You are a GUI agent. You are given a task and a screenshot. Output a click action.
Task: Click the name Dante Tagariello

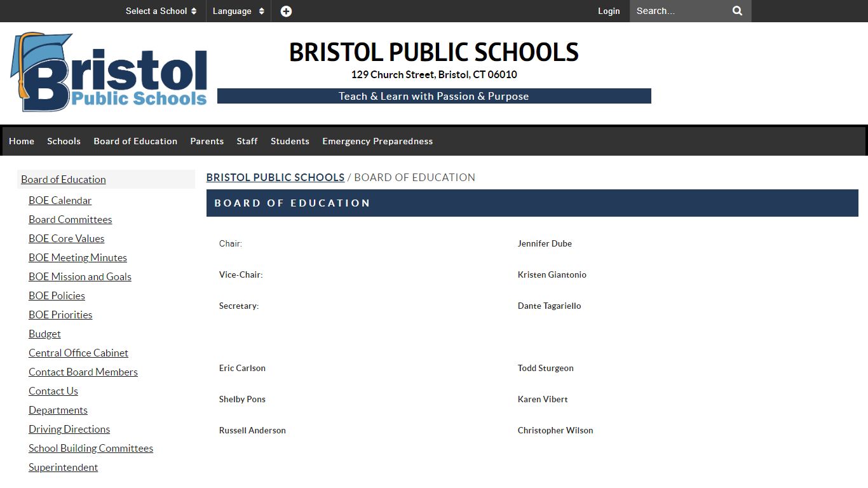tap(549, 306)
